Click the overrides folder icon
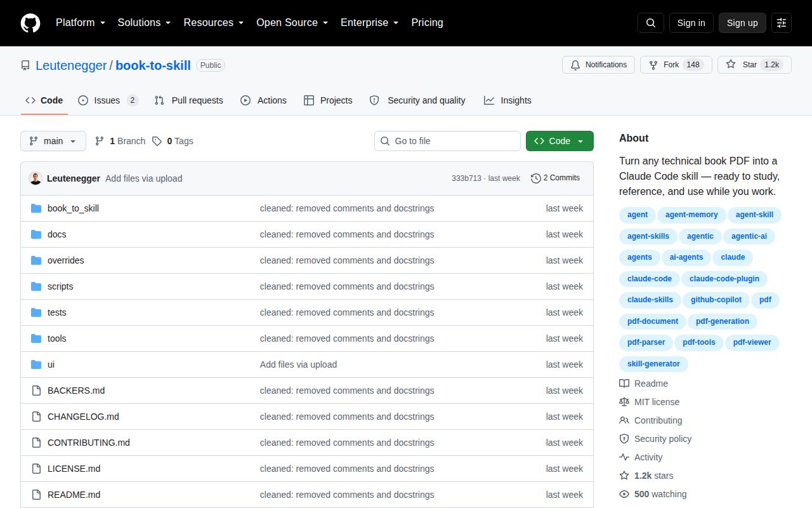The width and height of the screenshot is (812, 508). pos(36,260)
